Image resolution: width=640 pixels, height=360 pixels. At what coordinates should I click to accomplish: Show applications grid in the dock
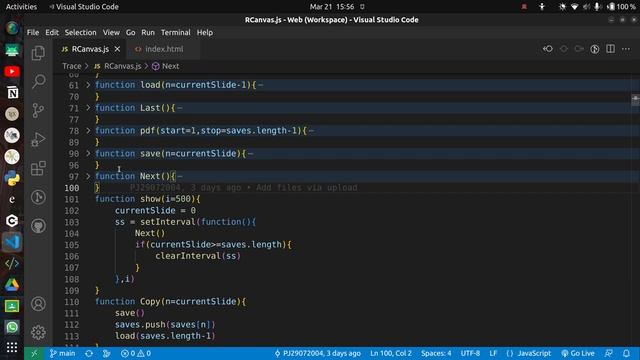tap(12, 347)
